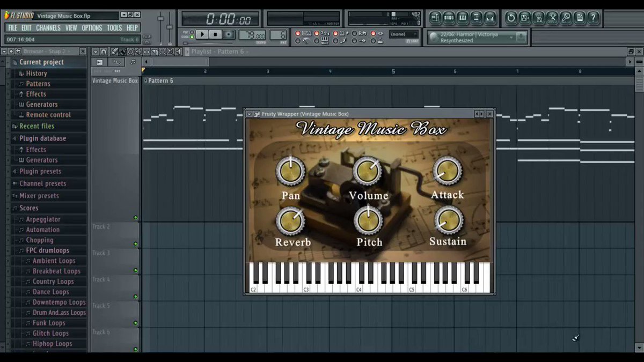Select the Hiphop Loops folder

pyautogui.click(x=52, y=344)
